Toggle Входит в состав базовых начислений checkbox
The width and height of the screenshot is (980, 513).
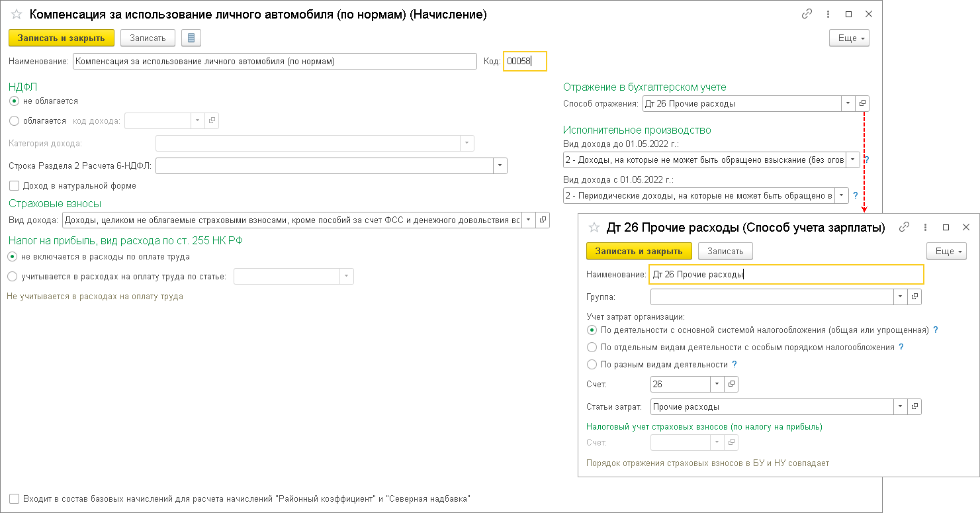pyautogui.click(x=14, y=498)
